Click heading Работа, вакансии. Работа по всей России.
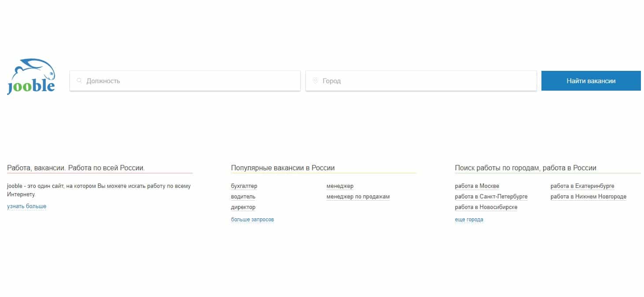Viewport: 644px width, 297px height. coord(76,168)
